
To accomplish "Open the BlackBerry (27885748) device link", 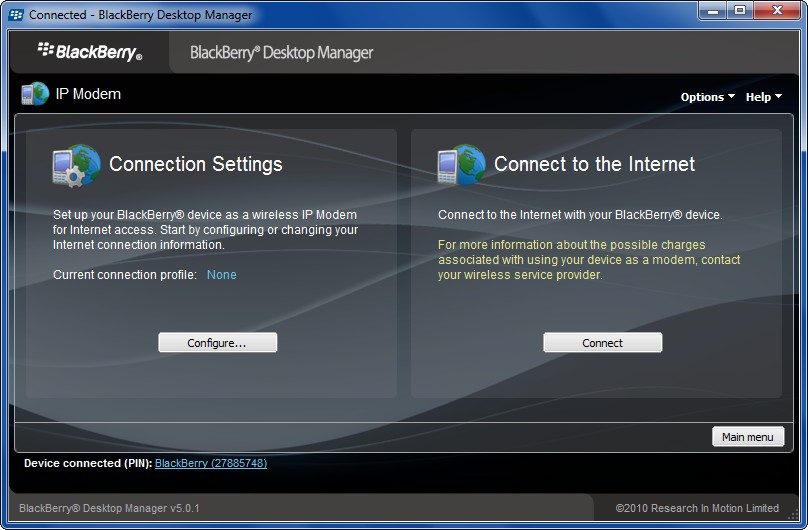I will click(211, 463).
